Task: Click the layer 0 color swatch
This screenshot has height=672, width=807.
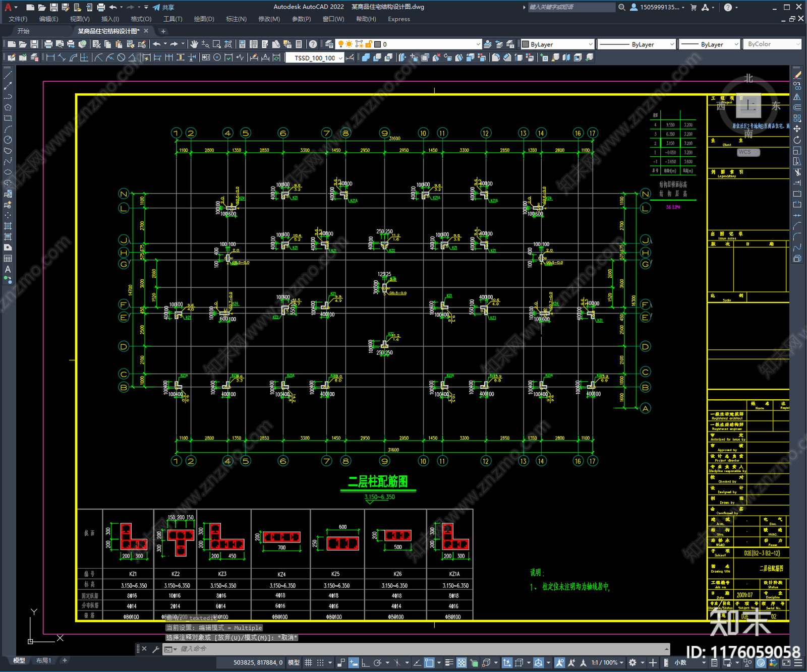Action: (377, 44)
